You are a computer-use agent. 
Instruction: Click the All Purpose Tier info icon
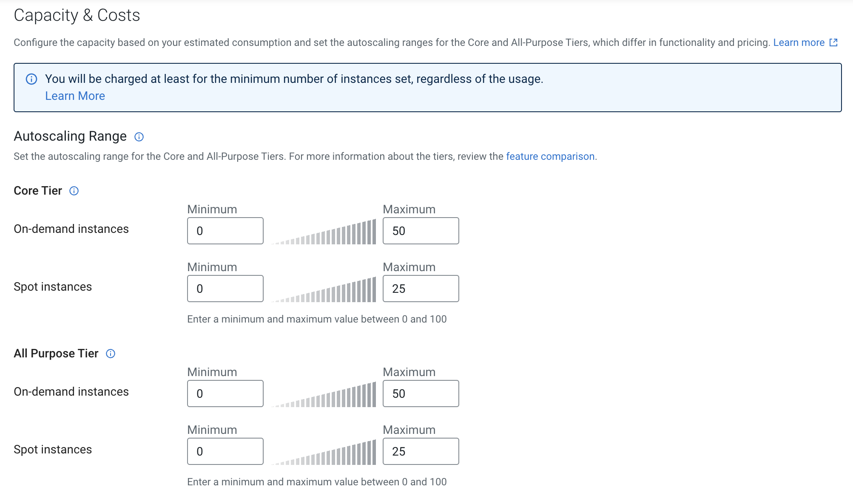(111, 354)
